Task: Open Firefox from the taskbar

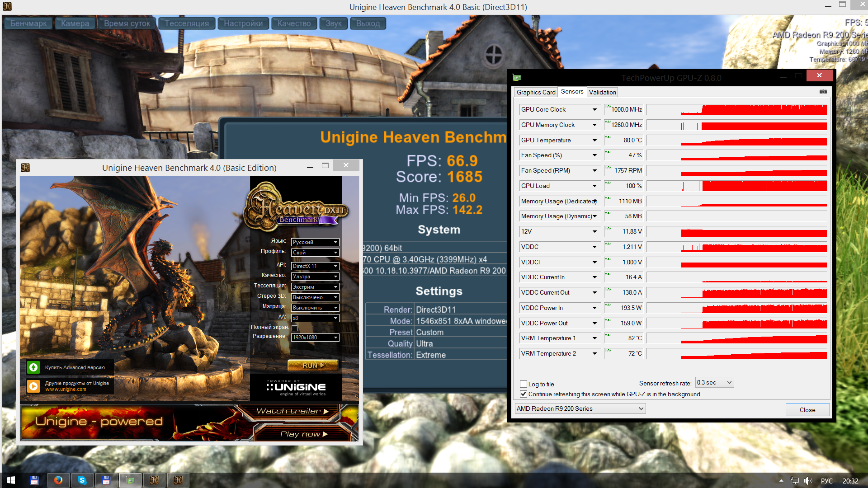Action: tap(58, 480)
